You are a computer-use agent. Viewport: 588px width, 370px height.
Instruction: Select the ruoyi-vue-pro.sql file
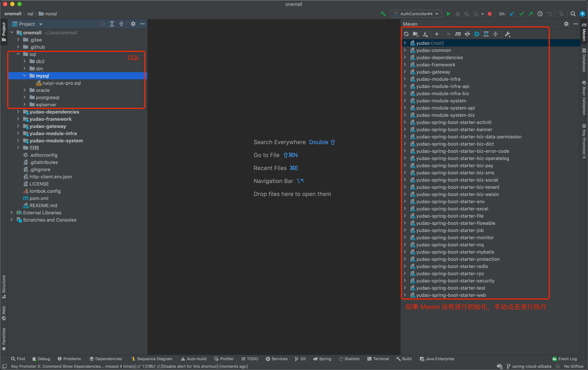pos(61,83)
